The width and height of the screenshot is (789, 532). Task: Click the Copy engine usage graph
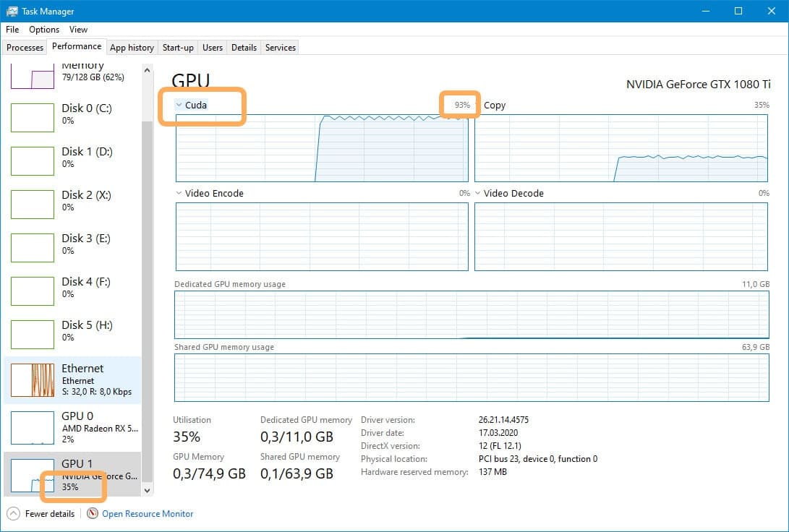point(621,148)
